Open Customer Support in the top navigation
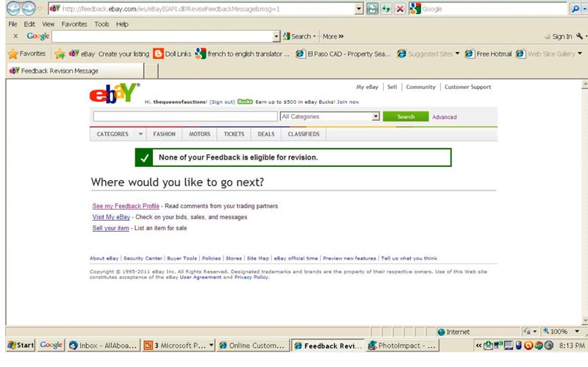 [467, 87]
